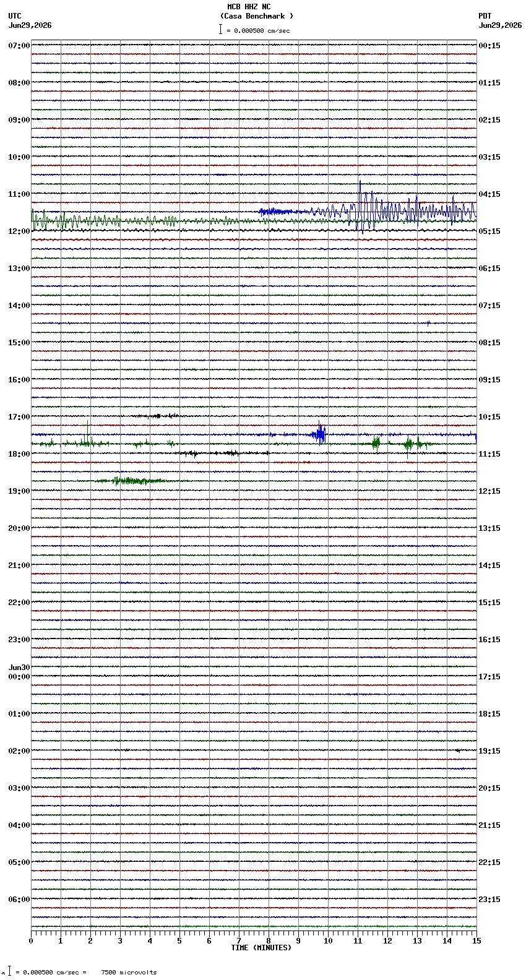Click the 'Jun30' date change label
This screenshot has width=526, height=980.
pos(19,668)
